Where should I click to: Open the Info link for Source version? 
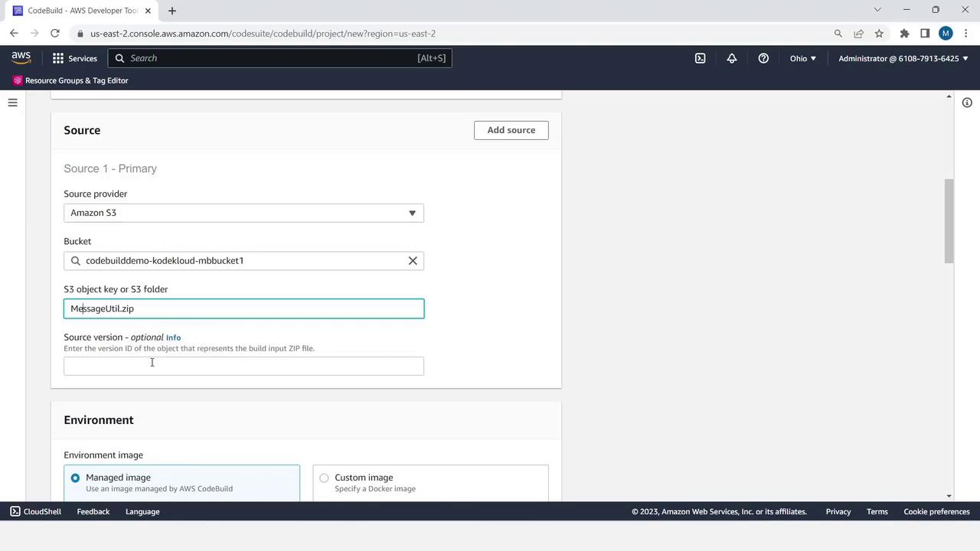[x=174, y=337]
